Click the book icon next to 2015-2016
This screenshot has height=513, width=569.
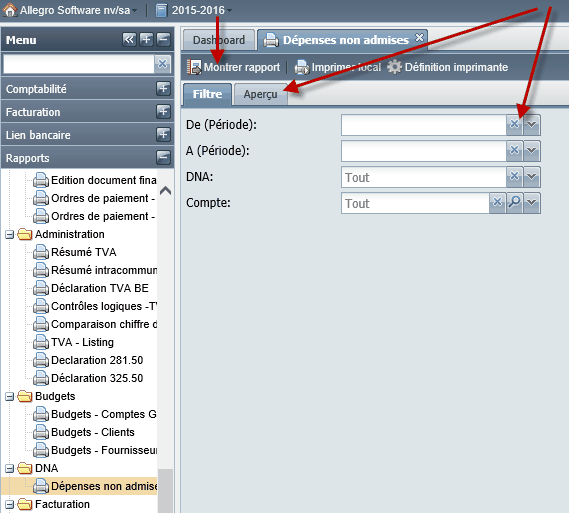(161, 10)
